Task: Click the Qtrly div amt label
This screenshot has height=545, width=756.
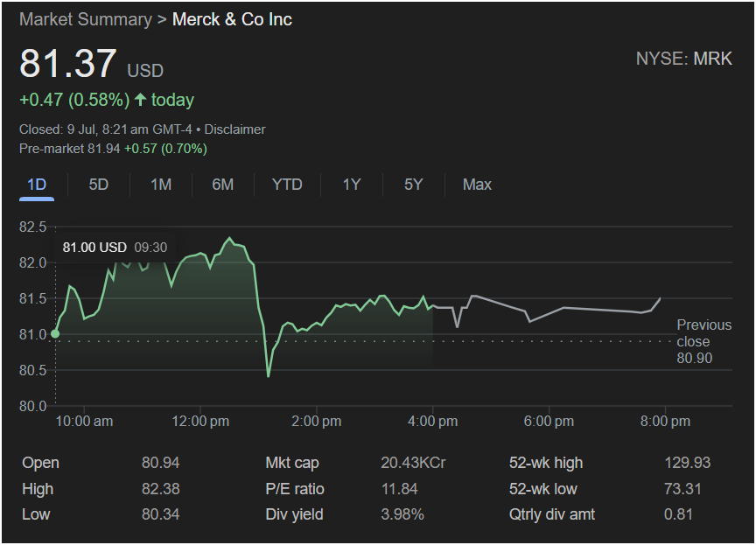Action: [x=552, y=514]
